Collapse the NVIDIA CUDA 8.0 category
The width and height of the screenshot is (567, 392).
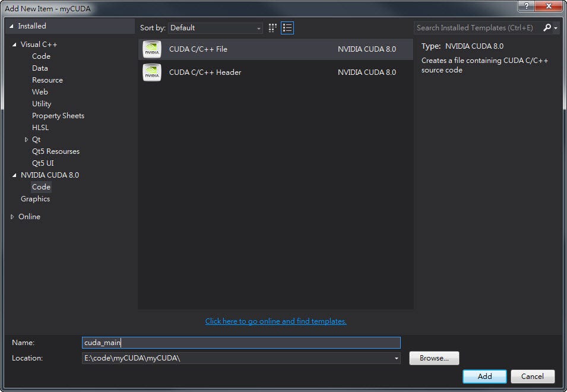(13, 175)
